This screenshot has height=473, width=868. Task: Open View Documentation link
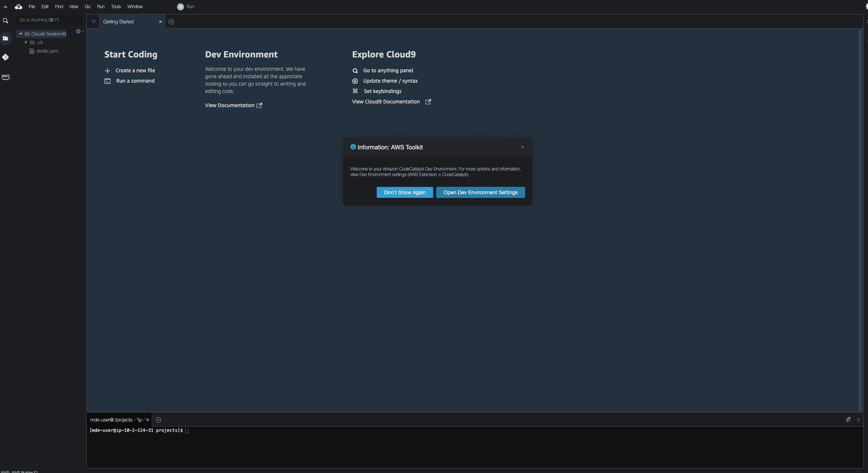click(230, 105)
